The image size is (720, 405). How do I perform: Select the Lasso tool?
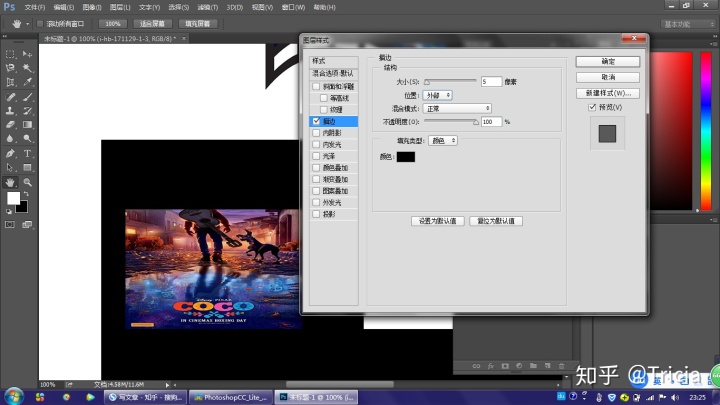pos(10,68)
